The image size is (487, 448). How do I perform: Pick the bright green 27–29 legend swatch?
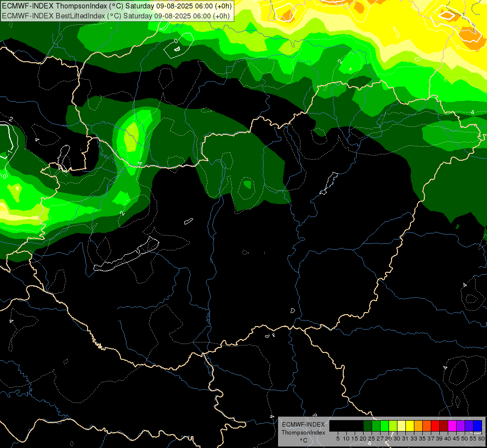click(385, 426)
